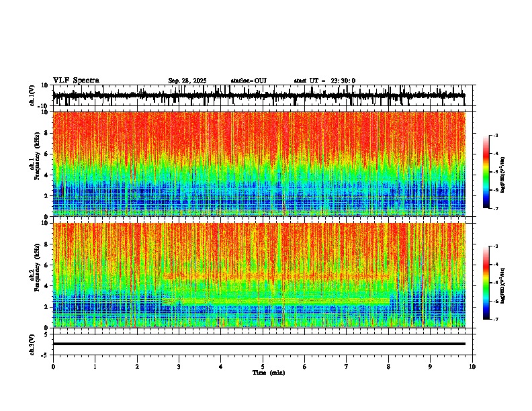Click the ch.2 color bar log(PSD) unit label
Screen dimensions: 532x411
pyautogui.click(x=502, y=285)
